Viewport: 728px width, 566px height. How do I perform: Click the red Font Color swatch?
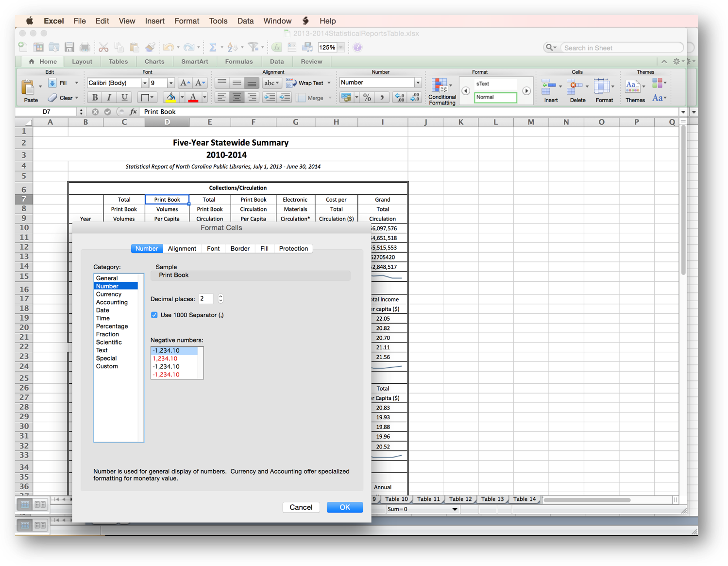(193, 97)
